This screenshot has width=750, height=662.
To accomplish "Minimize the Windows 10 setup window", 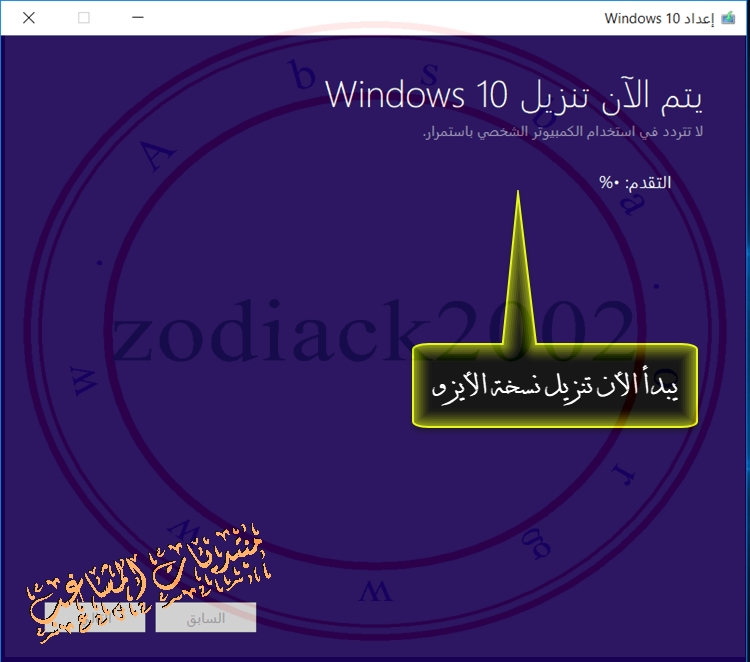I will click(138, 18).
